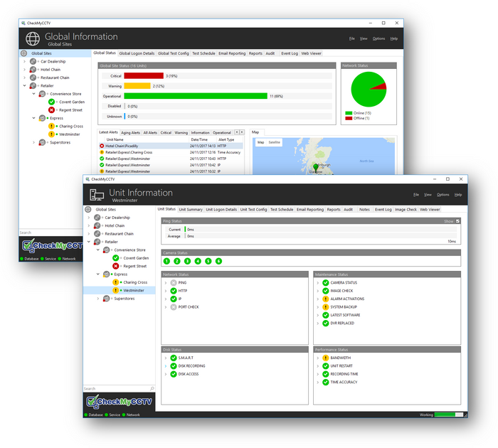Click the Search field in front window
This screenshot has height=448, width=498.
(x=117, y=388)
